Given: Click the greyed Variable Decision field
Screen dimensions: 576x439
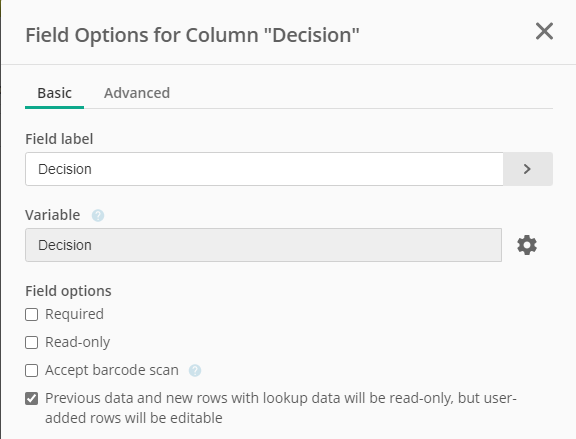Looking at the screenshot, I should point(263,245).
